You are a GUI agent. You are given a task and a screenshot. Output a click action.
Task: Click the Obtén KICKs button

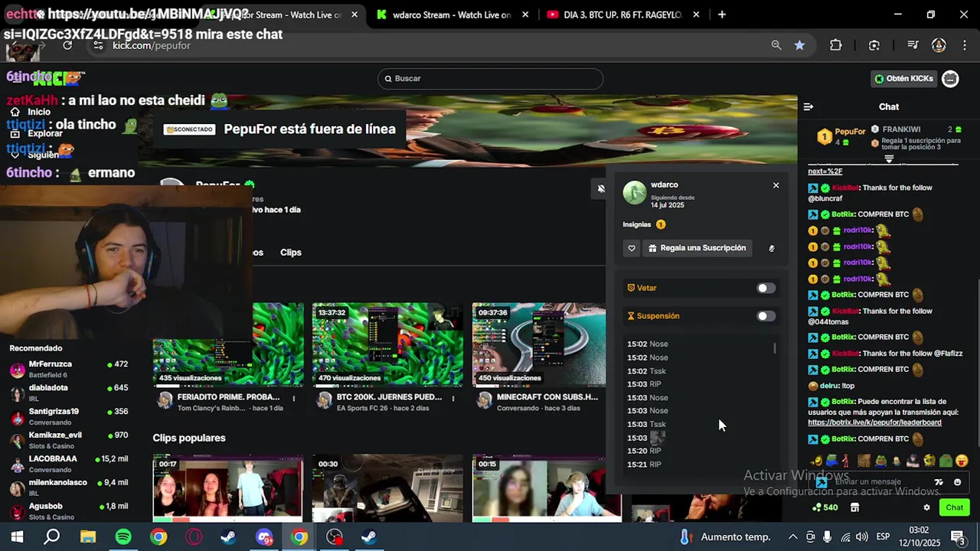pos(904,79)
